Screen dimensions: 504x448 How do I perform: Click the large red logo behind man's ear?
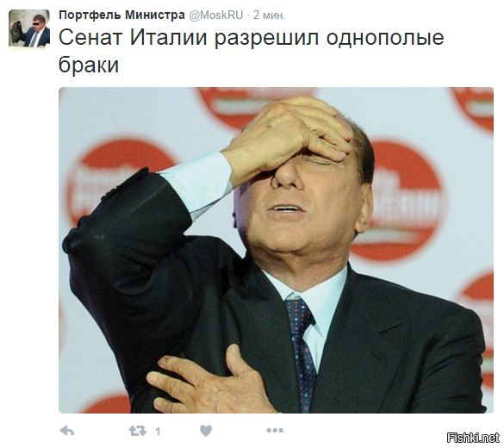402,201
